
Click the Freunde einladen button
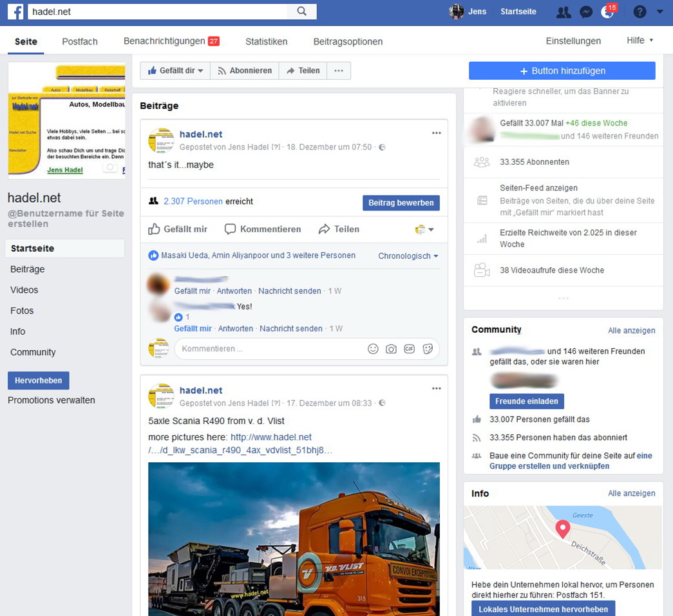(527, 401)
